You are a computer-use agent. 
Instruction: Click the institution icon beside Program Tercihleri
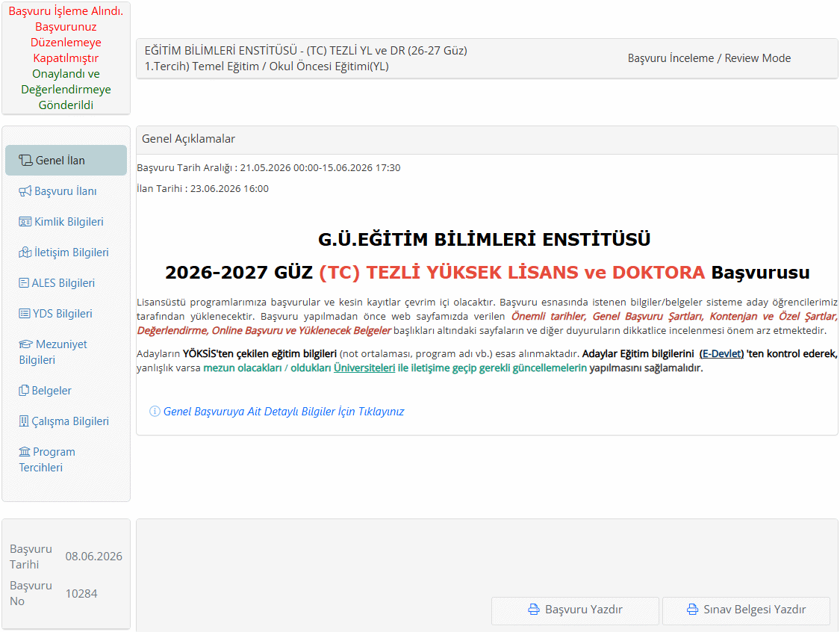pos(25,452)
